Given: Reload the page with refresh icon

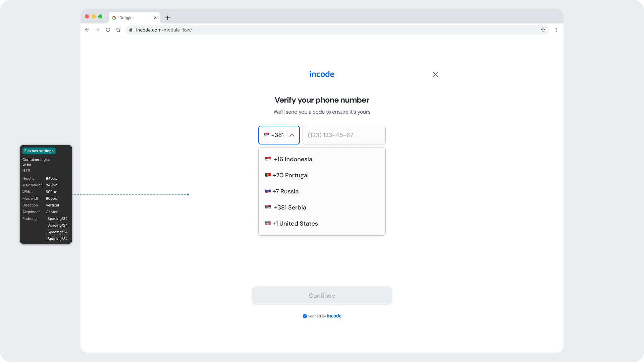Looking at the screenshot, I should pyautogui.click(x=108, y=30).
